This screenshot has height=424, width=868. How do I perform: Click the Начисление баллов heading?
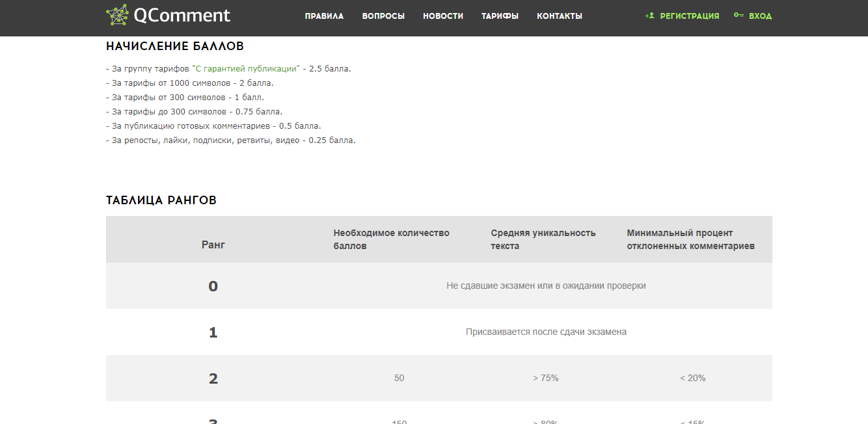coord(175,47)
